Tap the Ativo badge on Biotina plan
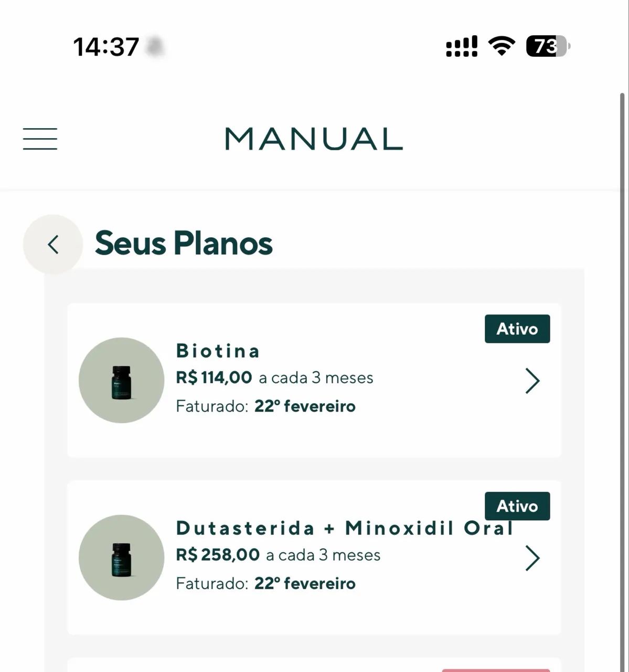 click(x=517, y=329)
